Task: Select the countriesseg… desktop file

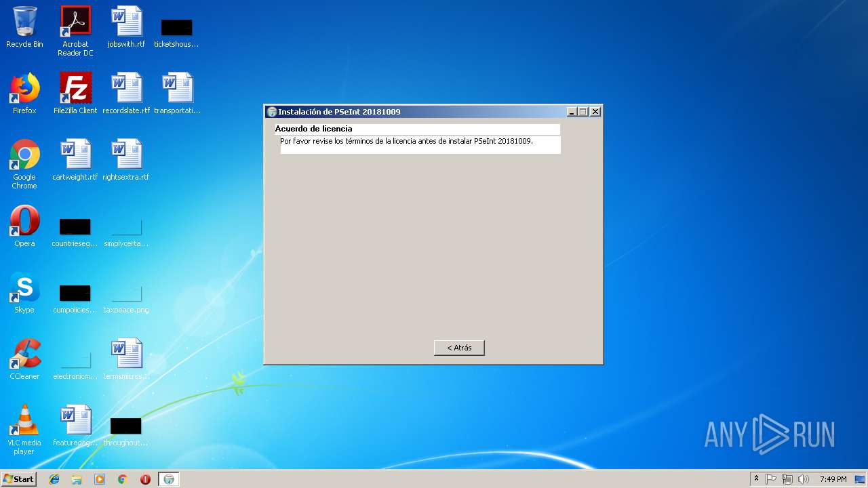Action: [75, 232]
